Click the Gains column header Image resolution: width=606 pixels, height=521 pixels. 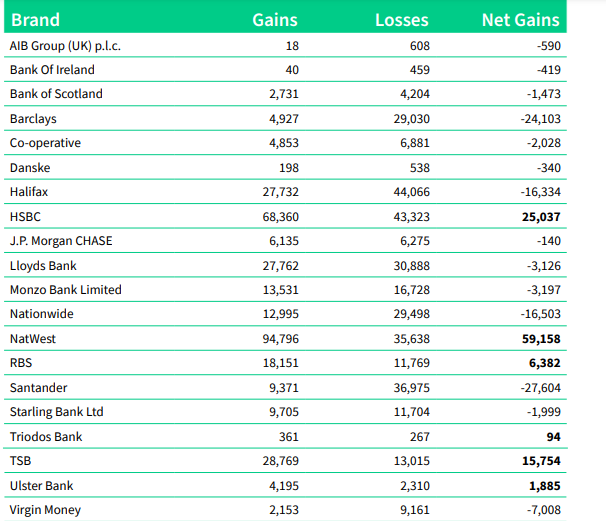pyautogui.click(x=273, y=19)
